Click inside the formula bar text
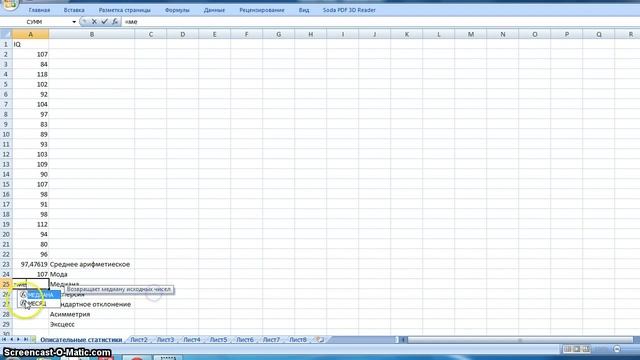Viewport: 640px width, 360px height. coord(380,22)
